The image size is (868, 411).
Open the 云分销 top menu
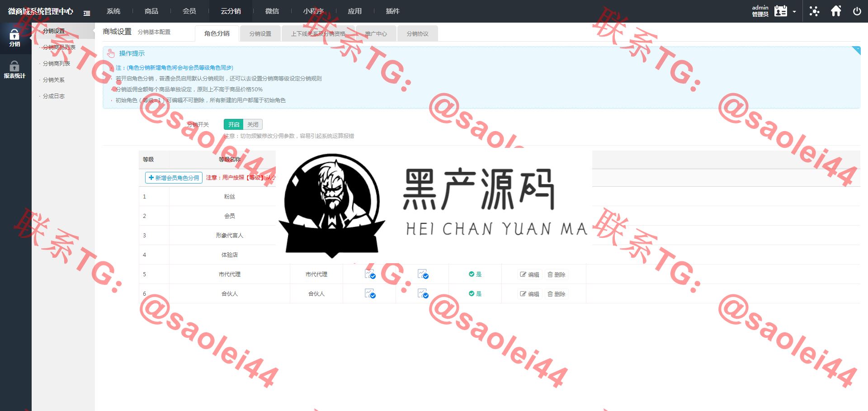click(231, 11)
